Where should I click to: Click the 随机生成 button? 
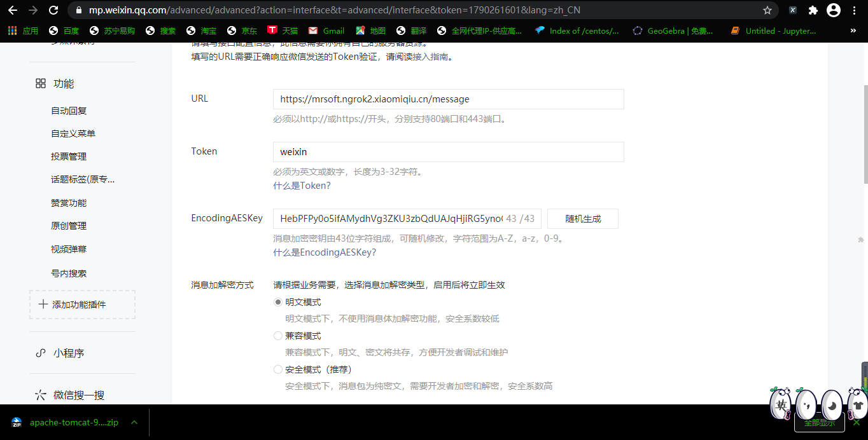(x=583, y=219)
